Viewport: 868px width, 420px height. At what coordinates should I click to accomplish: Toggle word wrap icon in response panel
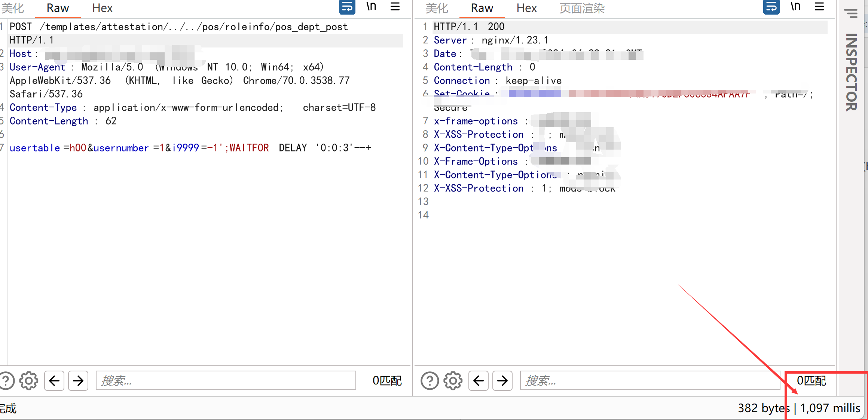(771, 7)
